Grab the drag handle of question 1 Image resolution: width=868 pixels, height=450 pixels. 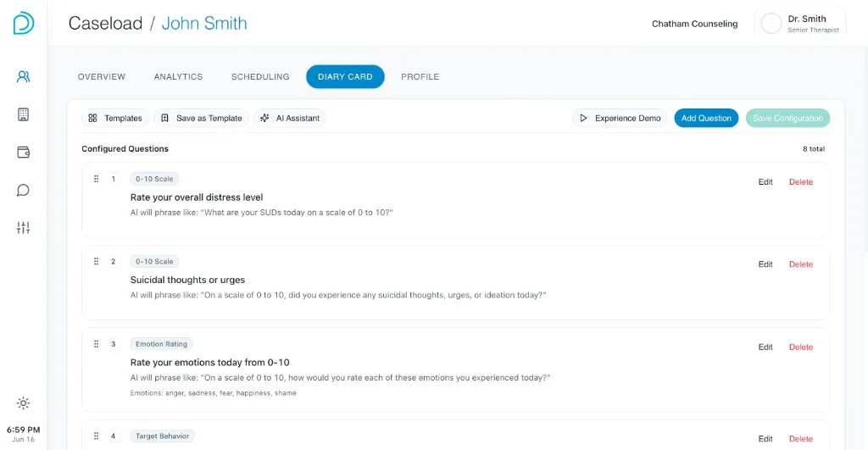point(97,179)
